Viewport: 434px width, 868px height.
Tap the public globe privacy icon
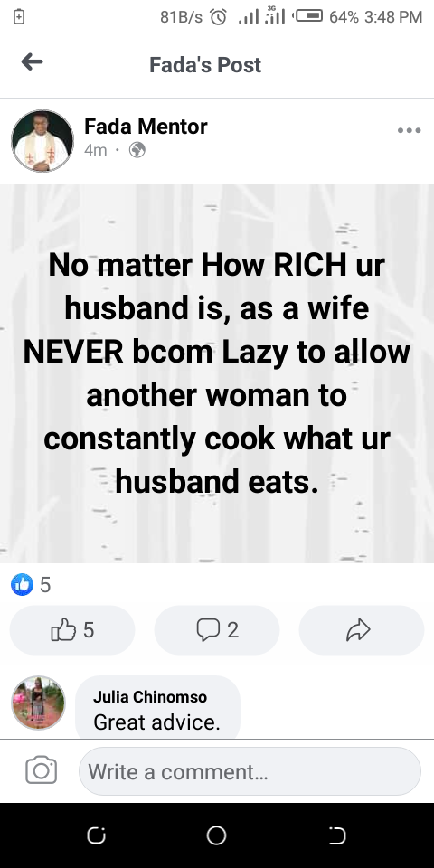click(x=137, y=150)
